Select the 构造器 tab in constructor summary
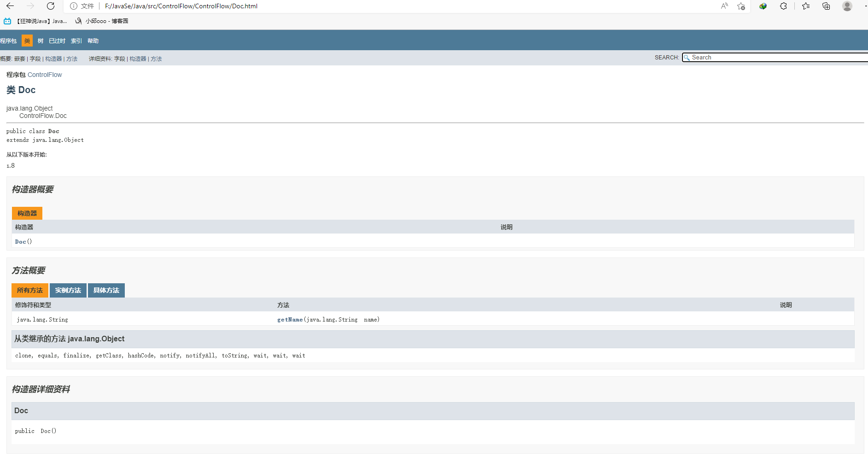The image size is (868, 456). click(x=27, y=213)
